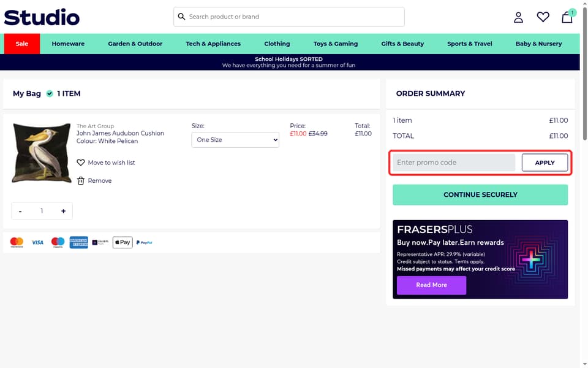588x368 pixels.
Task: Click Read More on Frasers Plus banner
Action: [431, 285]
